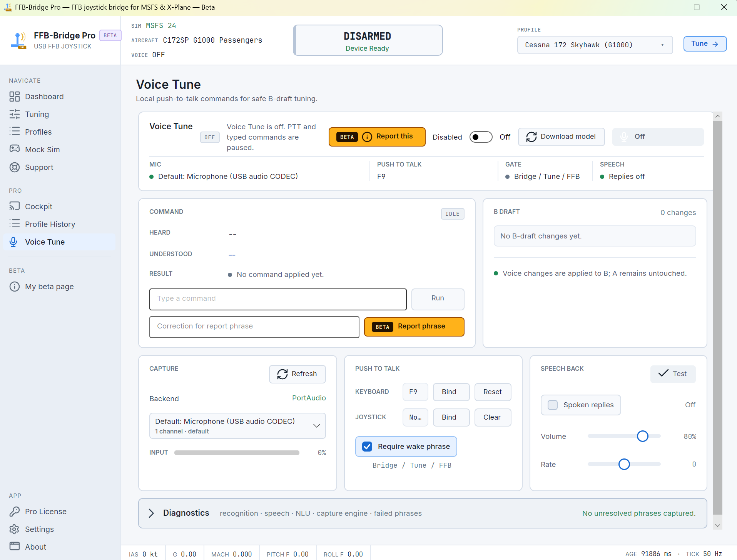Click the Voice Tune microphone icon
This screenshot has height=560, width=737.
13,242
